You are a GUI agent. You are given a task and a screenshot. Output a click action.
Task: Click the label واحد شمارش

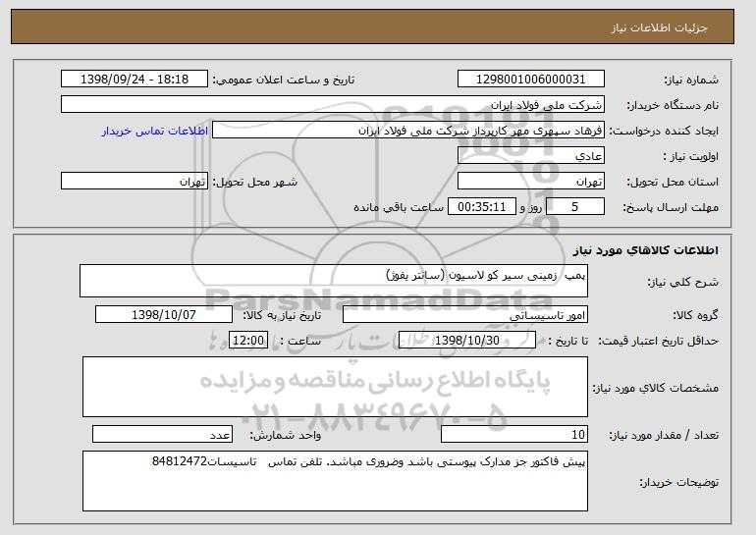pyautogui.click(x=286, y=435)
